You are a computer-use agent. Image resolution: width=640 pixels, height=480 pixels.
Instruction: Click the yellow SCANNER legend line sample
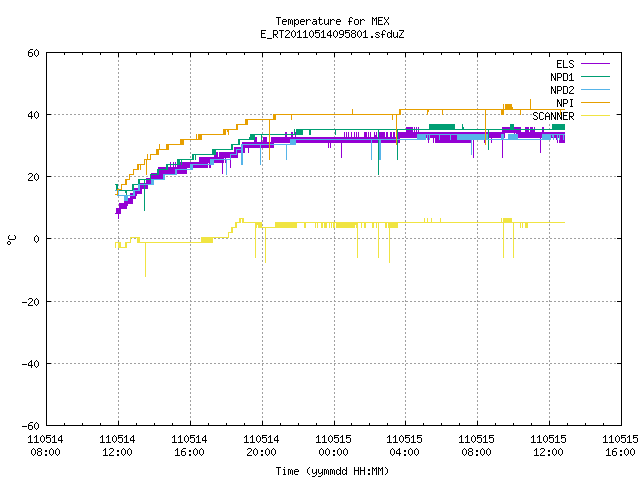[x=595, y=116]
